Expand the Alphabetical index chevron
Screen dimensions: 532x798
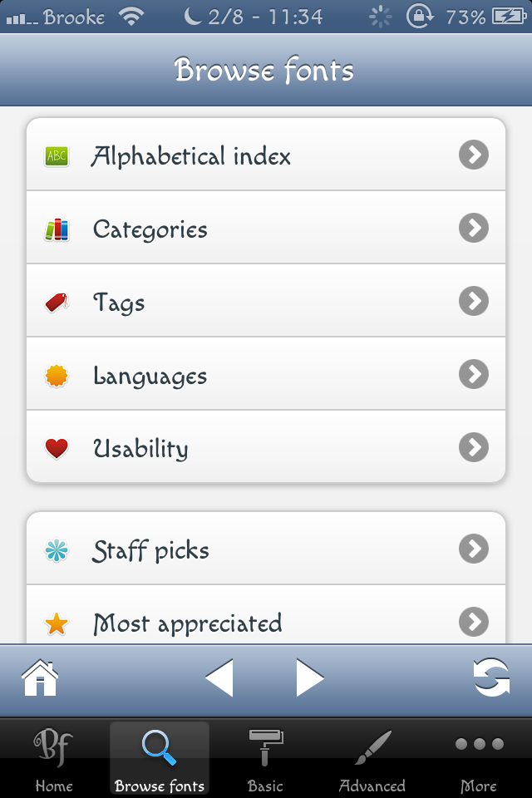(474, 155)
